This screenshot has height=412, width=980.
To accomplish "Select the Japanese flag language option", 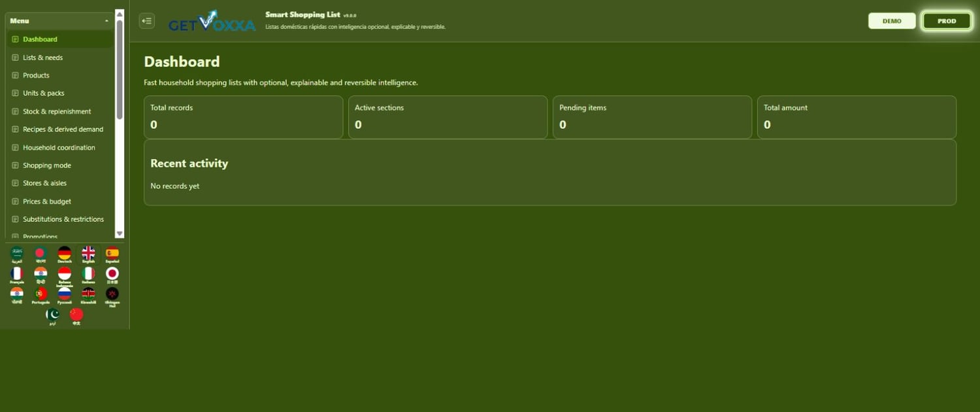I will tap(112, 275).
